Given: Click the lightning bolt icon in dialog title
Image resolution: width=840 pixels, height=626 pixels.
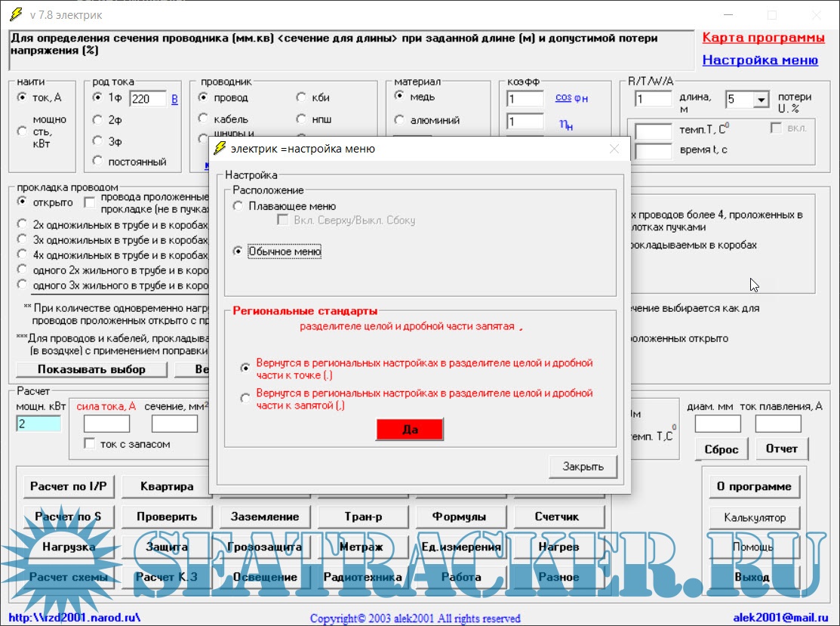Looking at the screenshot, I should coord(220,149).
